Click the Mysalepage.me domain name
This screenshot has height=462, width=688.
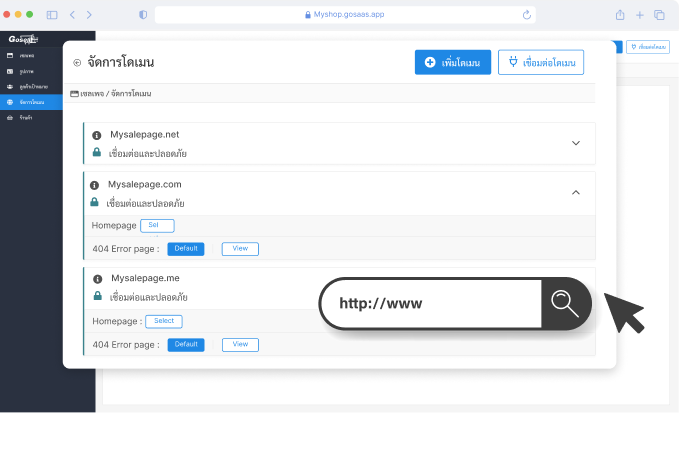click(x=145, y=278)
